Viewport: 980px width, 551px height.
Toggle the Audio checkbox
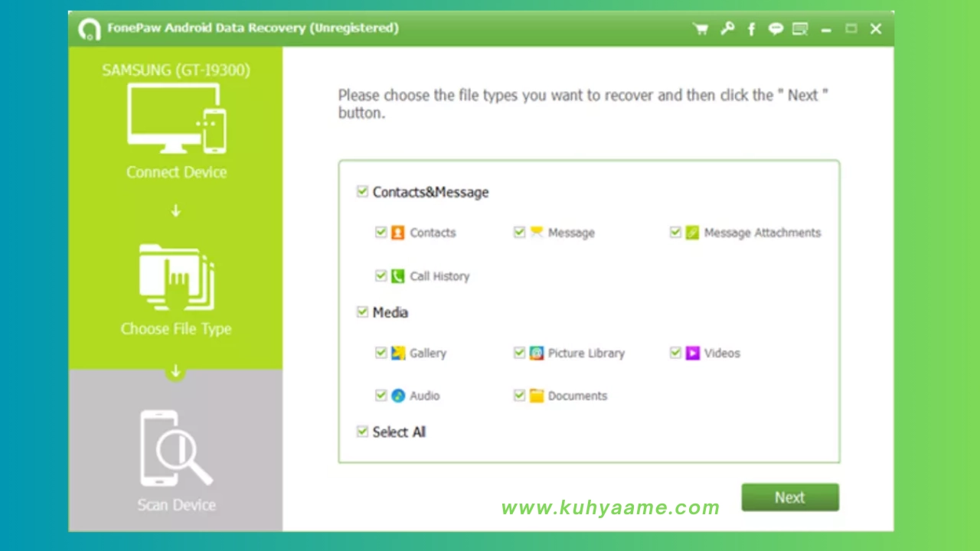(x=381, y=395)
